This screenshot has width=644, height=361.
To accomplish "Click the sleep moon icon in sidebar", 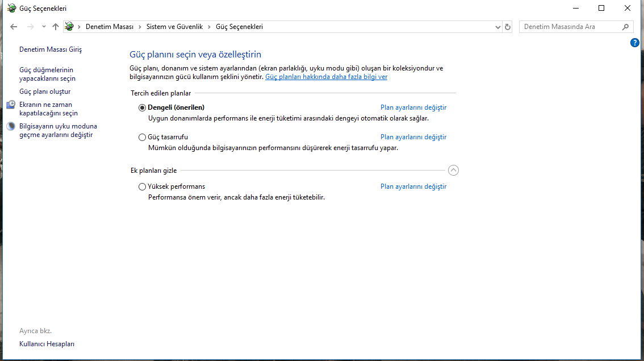I will tap(11, 126).
